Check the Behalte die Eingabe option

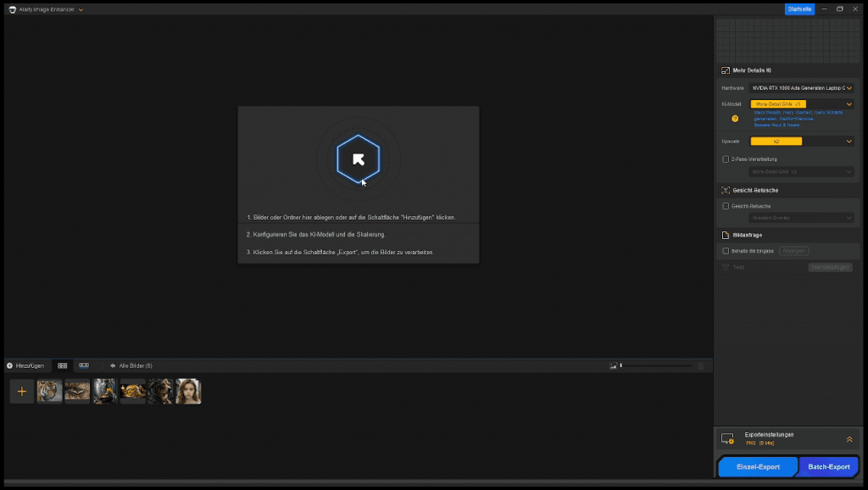click(726, 251)
